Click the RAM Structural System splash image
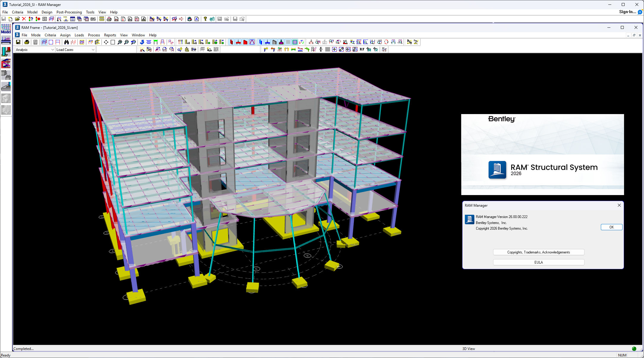Screen dimensions: 644x358 tap(543, 155)
